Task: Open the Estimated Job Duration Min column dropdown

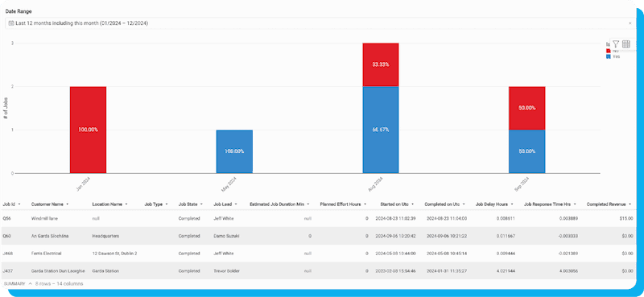Action: pyautogui.click(x=308, y=204)
